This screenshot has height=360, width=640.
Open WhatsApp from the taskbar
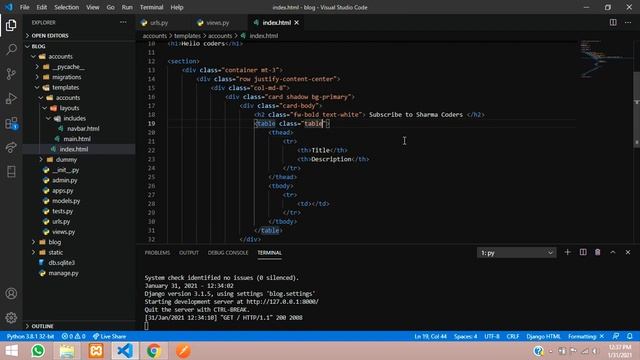(x=38, y=351)
